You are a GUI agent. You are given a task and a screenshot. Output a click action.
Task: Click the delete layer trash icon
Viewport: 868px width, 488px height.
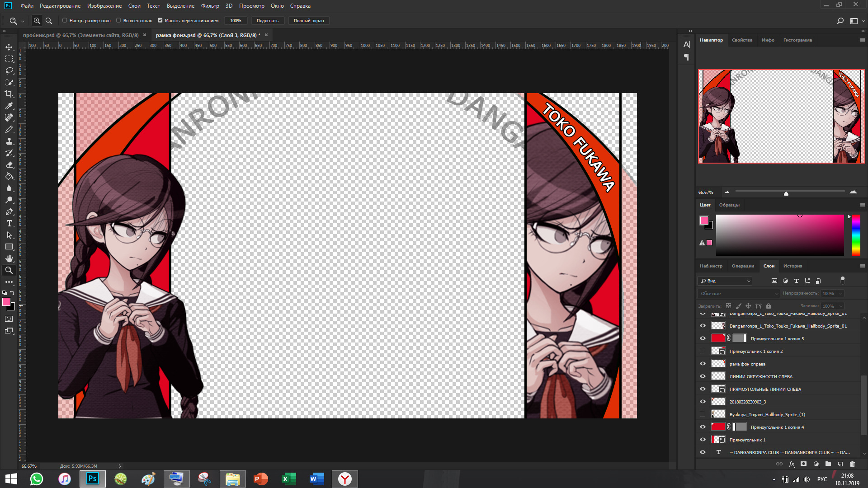point(852,464)
